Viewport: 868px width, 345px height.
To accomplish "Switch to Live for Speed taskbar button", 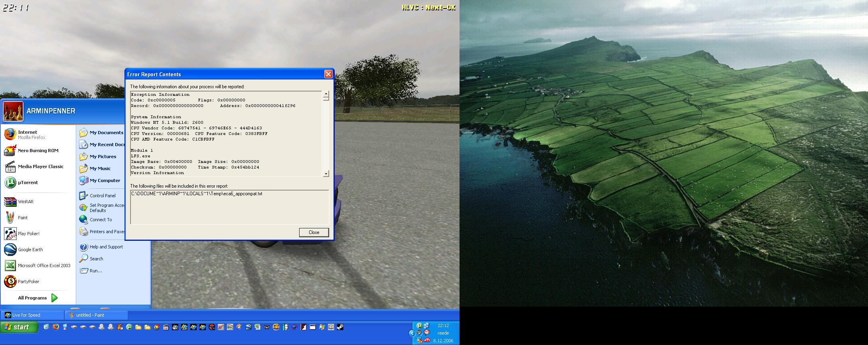I will [x=32, y=315].
